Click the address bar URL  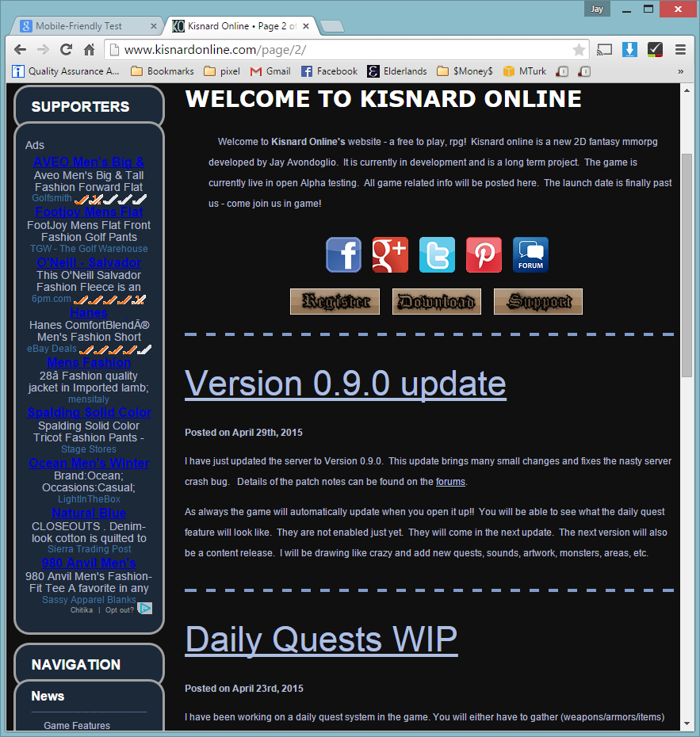pos(216,50)
